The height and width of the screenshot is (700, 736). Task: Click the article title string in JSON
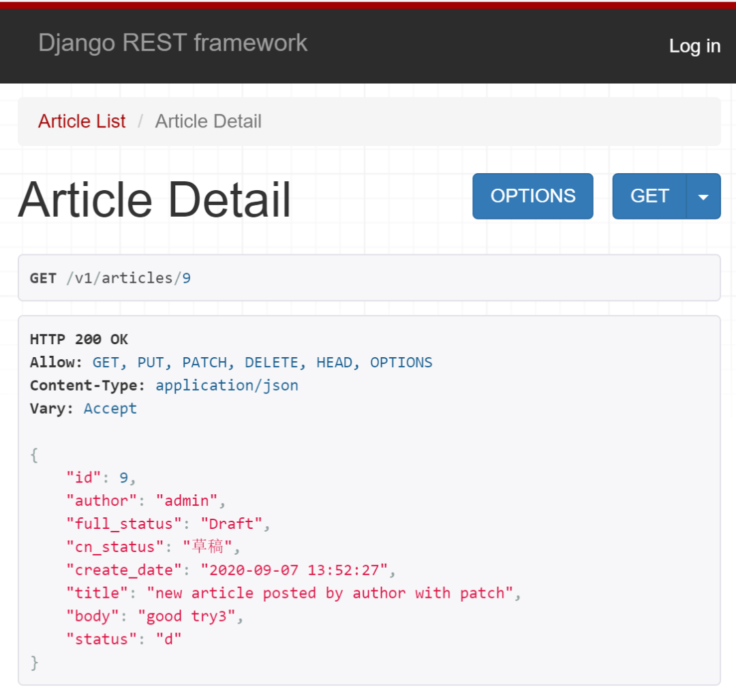tap(333, 593)
